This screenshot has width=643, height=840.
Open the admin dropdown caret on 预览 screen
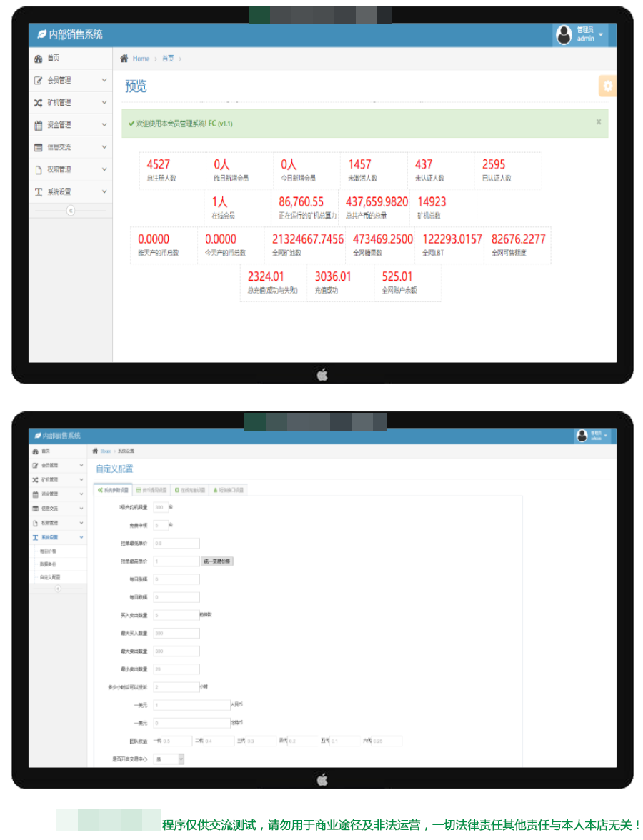(601, 35)
